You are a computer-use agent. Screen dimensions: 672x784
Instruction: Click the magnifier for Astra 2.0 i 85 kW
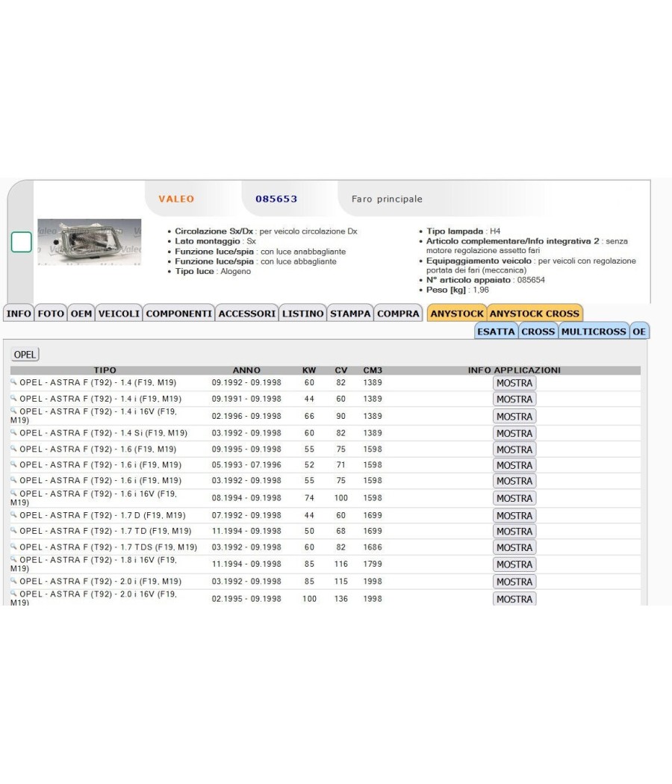[x=13, y=580]
